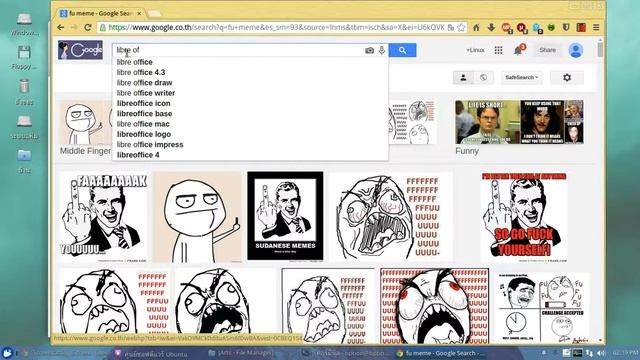Screen dimensions: 640x360
Task: Open a new browser tab
Action: point(154,13)
